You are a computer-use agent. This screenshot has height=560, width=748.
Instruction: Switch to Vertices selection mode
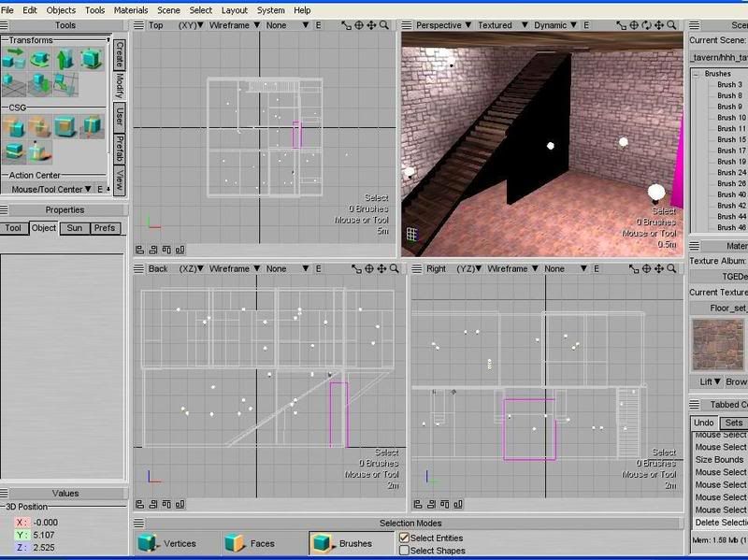pos(172,543)
